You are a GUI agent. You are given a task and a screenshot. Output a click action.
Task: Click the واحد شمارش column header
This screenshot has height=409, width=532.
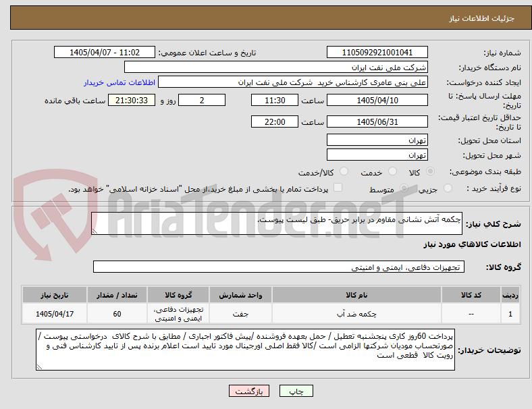(240, 295)
